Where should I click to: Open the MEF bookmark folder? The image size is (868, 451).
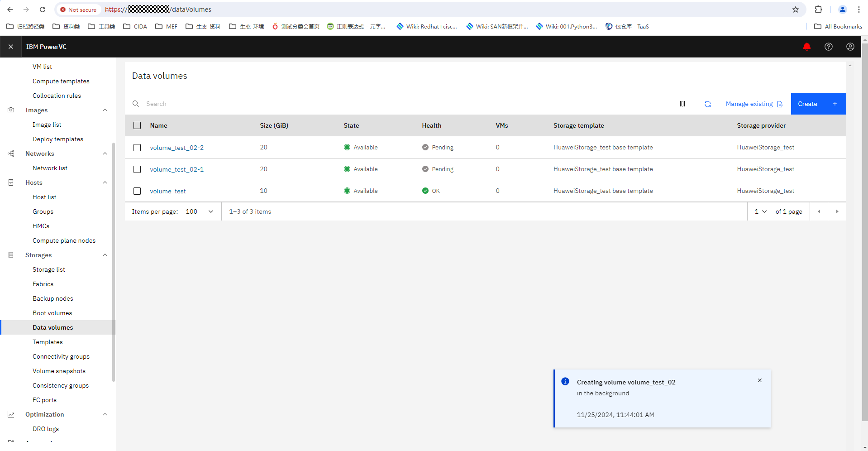[x=166, y=26]
